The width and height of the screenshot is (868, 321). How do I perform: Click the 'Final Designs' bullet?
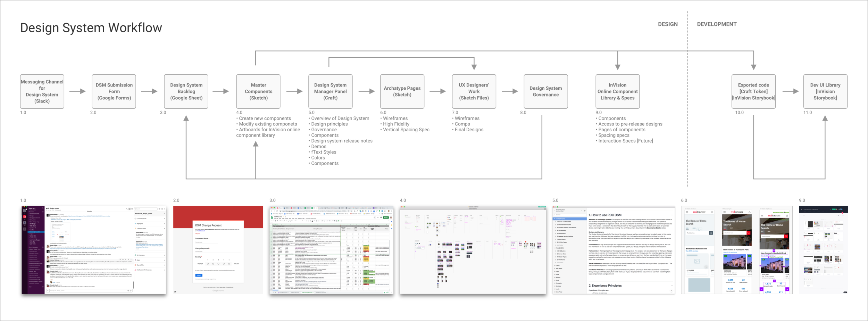(468, 130)
